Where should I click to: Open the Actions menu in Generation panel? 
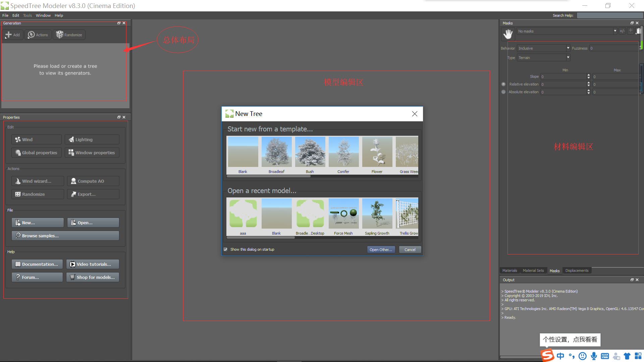click(x=38, y=35)
